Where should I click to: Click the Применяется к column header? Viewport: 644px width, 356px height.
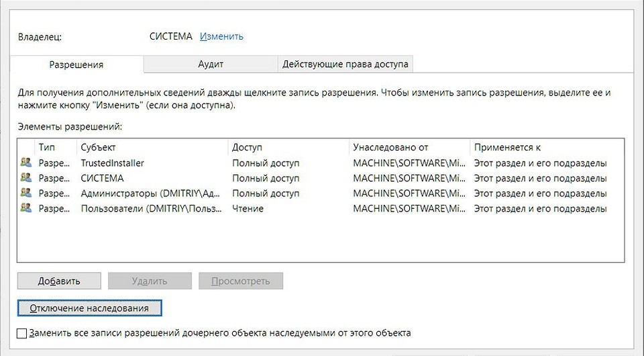[507, 147]
